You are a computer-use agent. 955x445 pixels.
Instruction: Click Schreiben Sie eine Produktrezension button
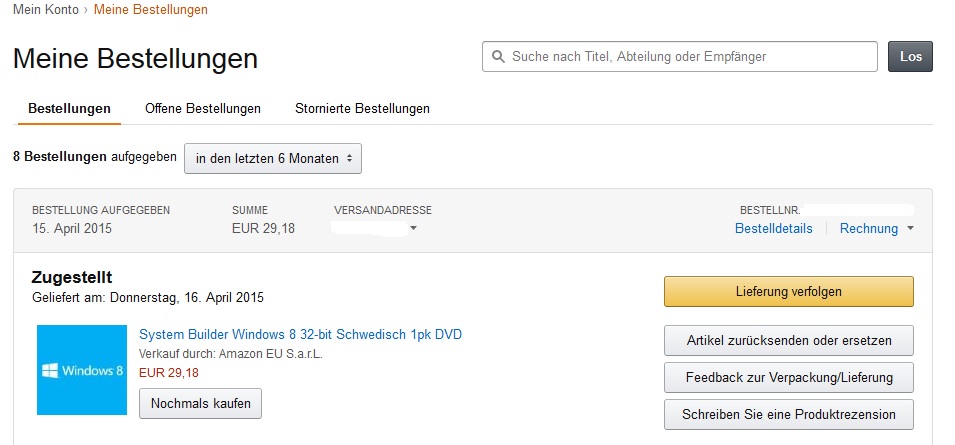point(788,414)
